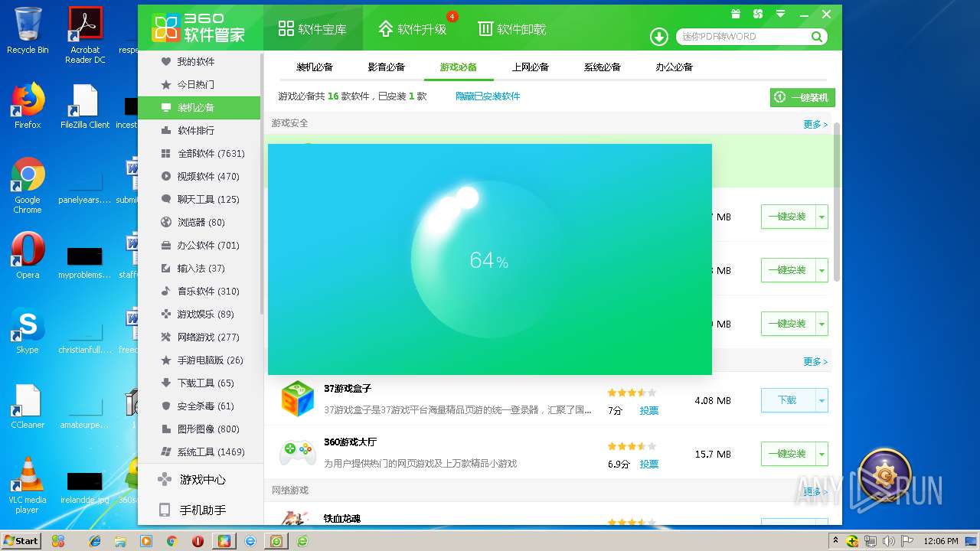Open 游戏中心 at sidebar bottom

click(x=199, y=480)
